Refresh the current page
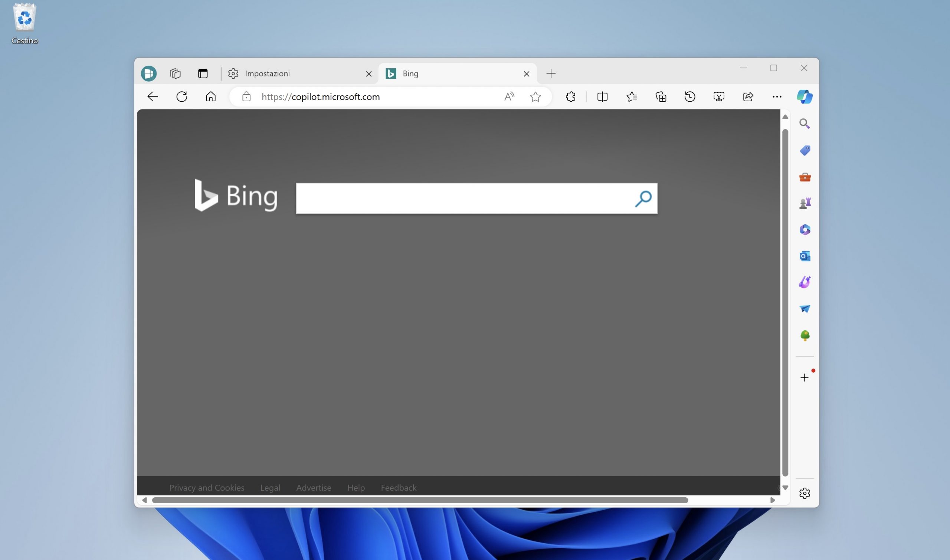Screen dimensions: 950x560 (181, 96)
